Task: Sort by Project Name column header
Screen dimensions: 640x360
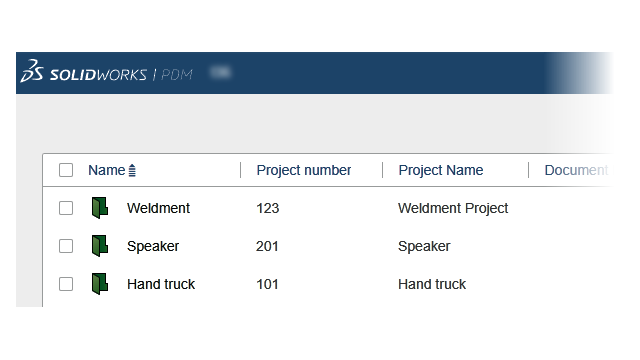Action: pos(441,170)
